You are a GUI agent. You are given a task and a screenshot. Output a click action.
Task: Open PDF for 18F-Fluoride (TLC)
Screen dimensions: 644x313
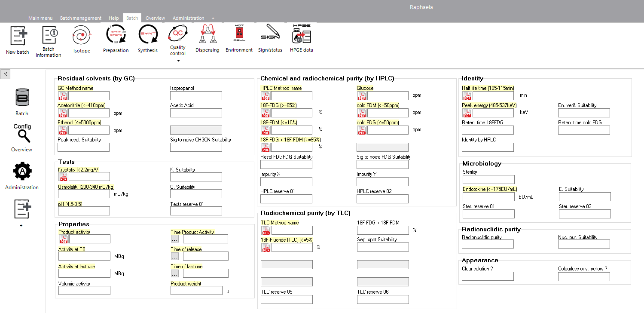coord(266,247)
